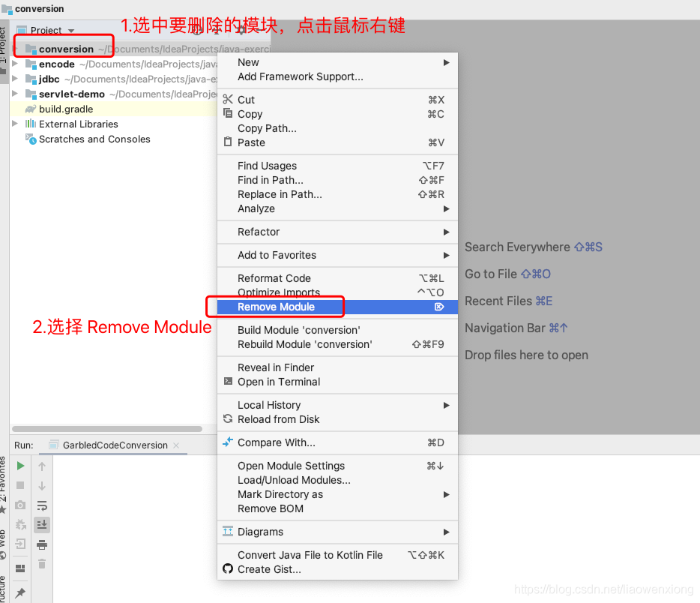Click the reload icon next to Reload from Disk
This screenshot has width=700, height=603.
tap(228, 418)
